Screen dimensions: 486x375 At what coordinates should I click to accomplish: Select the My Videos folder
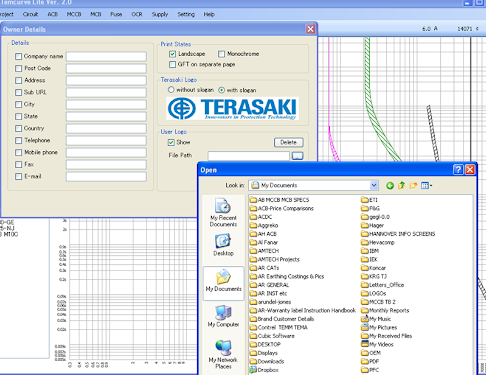pyautogui.click(x=377, y=344)
